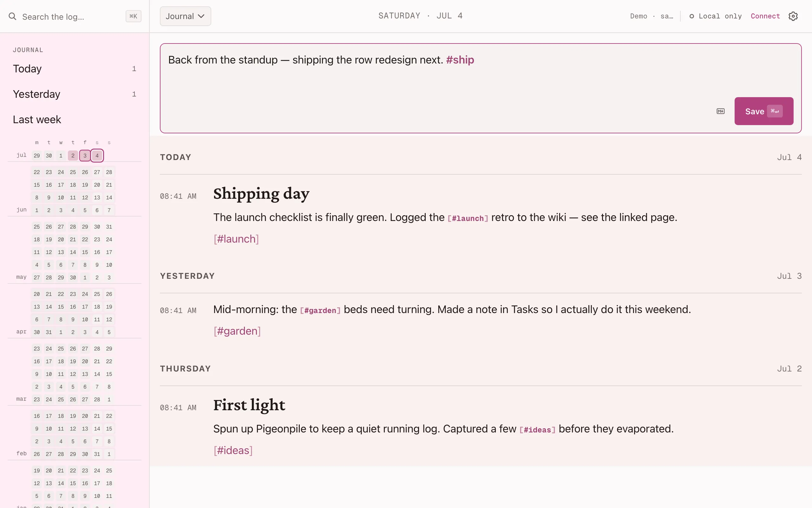This screenshot has height=508, width=812.
Task: Click the THURSDAY section heading
Action: pos(185,369)
